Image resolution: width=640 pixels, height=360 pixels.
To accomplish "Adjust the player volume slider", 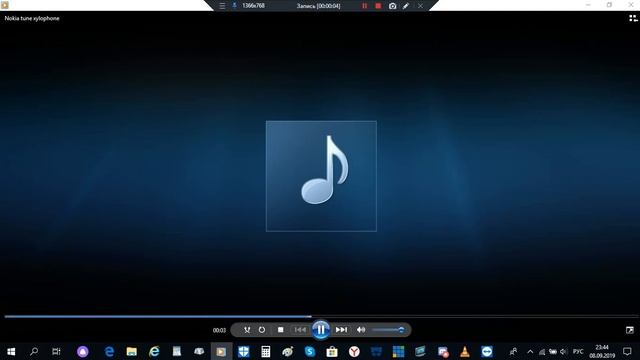I will point(388,330).
